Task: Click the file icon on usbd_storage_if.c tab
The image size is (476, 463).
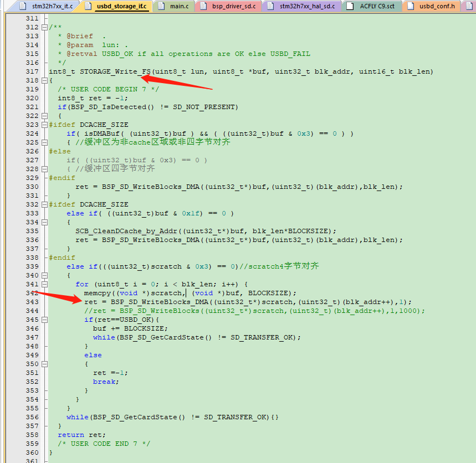Action: tap(88, 6)
